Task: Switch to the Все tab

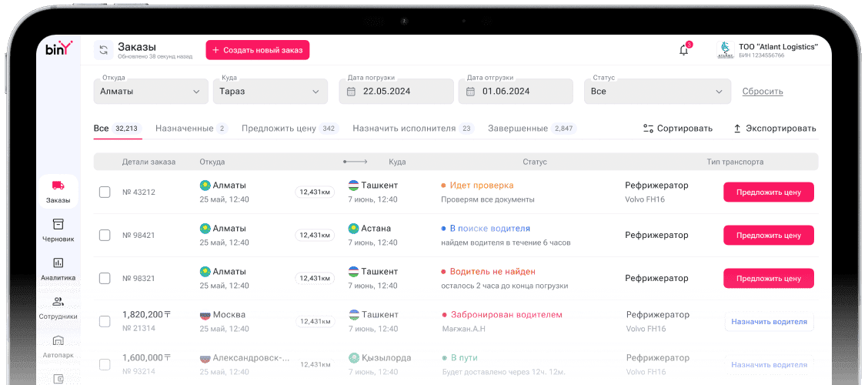Action: click(118, 129)
